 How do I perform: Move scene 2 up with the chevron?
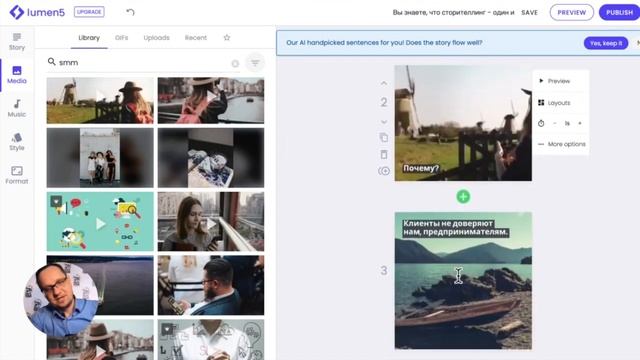point(384,83)
